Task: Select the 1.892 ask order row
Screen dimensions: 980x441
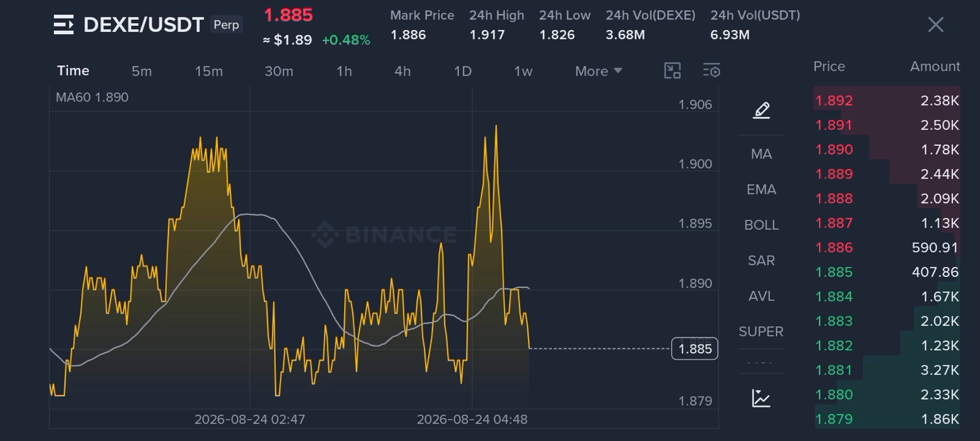Action: [x=887, y=101]
